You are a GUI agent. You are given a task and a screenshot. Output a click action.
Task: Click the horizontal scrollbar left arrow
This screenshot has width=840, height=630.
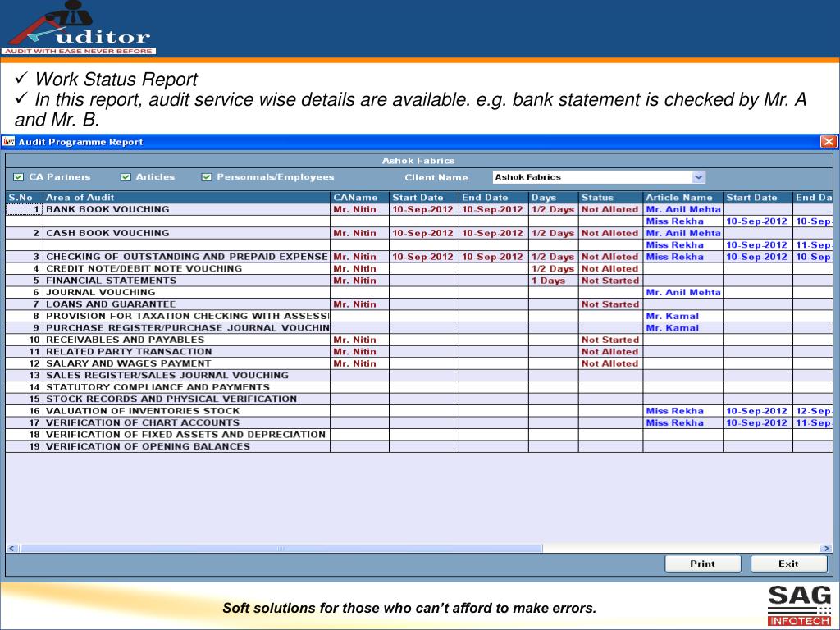pyautogui.click(x=12, y=549)
